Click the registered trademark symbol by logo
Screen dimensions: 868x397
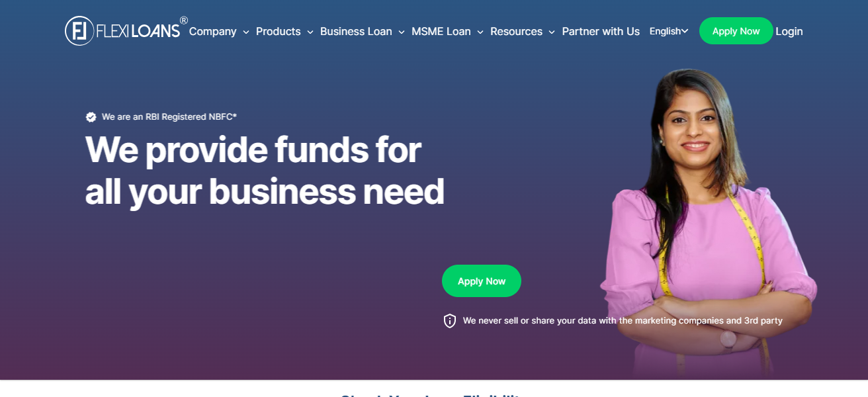click(x=184, y=21)
